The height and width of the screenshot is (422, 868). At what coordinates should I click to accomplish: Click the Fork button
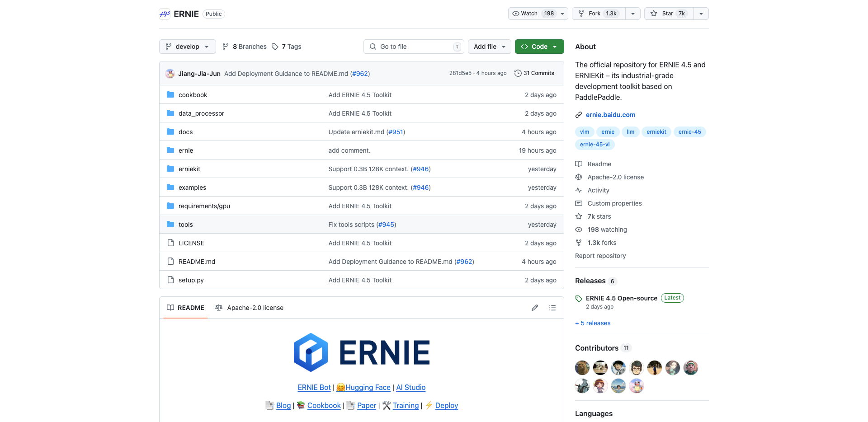[x=599, y=14]
